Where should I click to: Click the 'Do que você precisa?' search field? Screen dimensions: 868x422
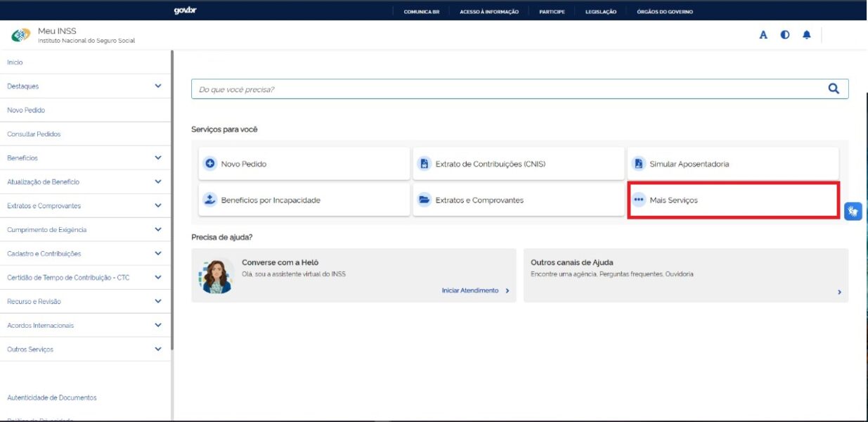click(x=506, y=89)
